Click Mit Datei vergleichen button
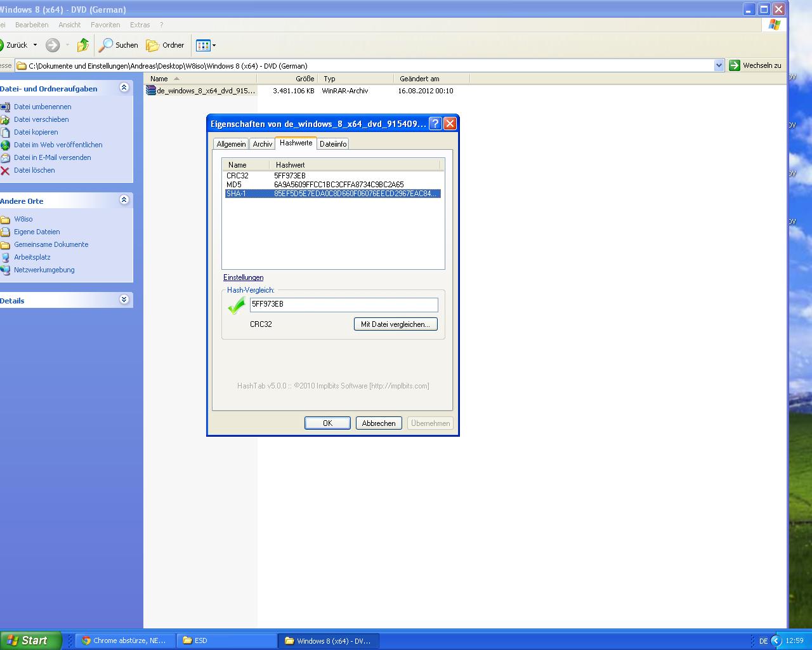Viewport: 812px width, 650px height. [x=395, y=324]
